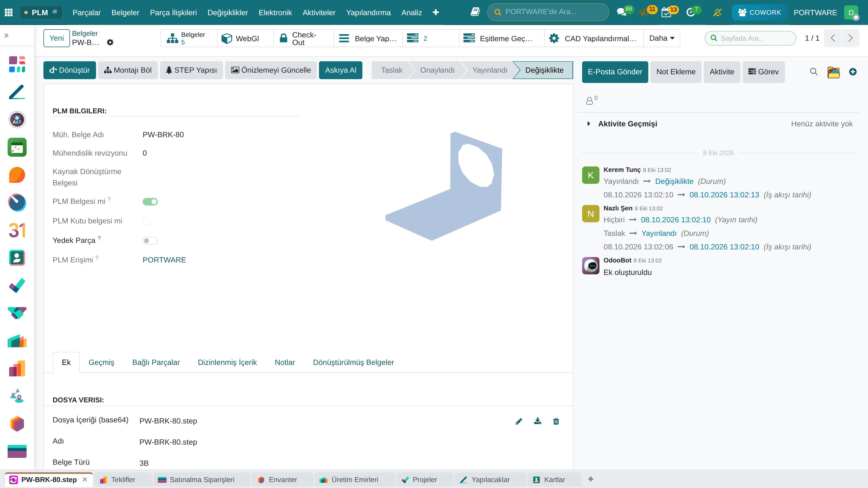Edit the PW-BRK-80.step file with pencil icon
The height and width of the screenshot is (488, 868).
[519, 421]
